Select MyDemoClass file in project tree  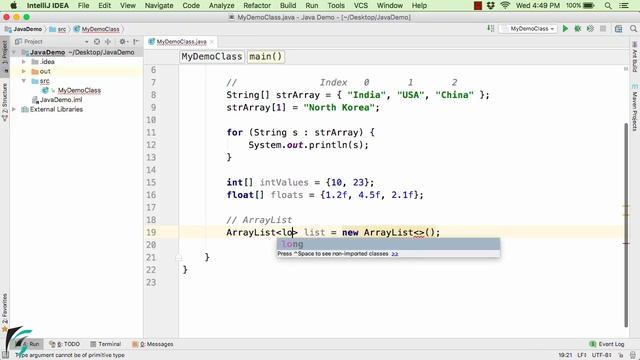pyautogui.click(x=79, y=90)
